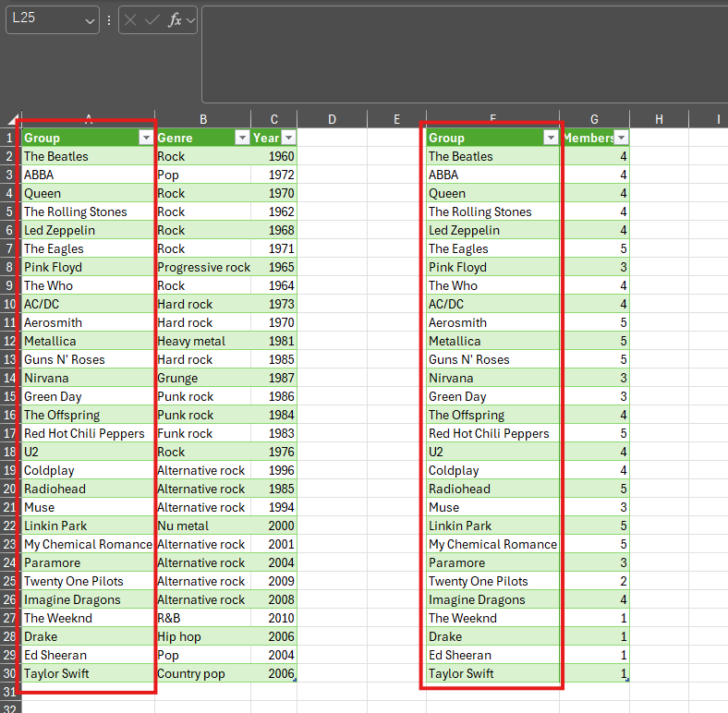
Task: Click the Grunge genre cell
Action: (203, 378)
